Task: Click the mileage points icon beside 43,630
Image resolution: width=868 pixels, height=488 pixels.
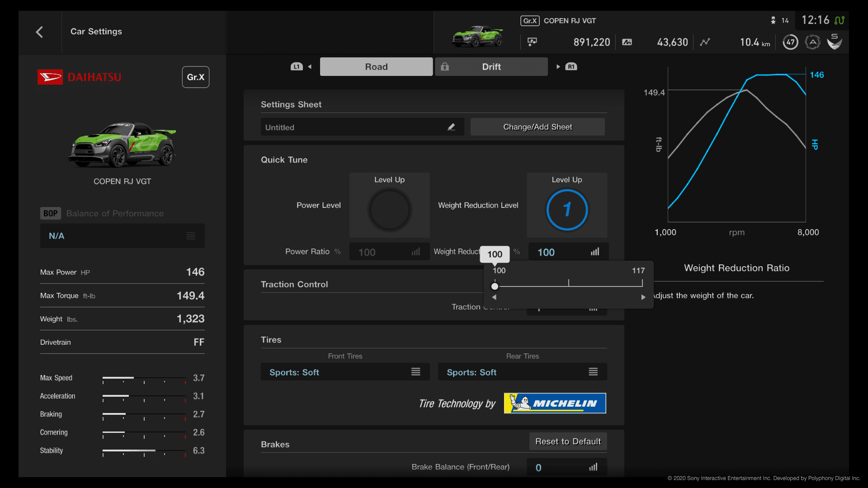Action: (627, 42)
